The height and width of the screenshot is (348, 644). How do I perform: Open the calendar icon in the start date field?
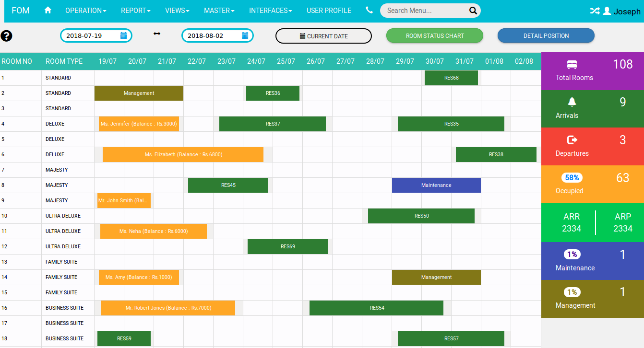pyautogui.click(x=124, y=35)
